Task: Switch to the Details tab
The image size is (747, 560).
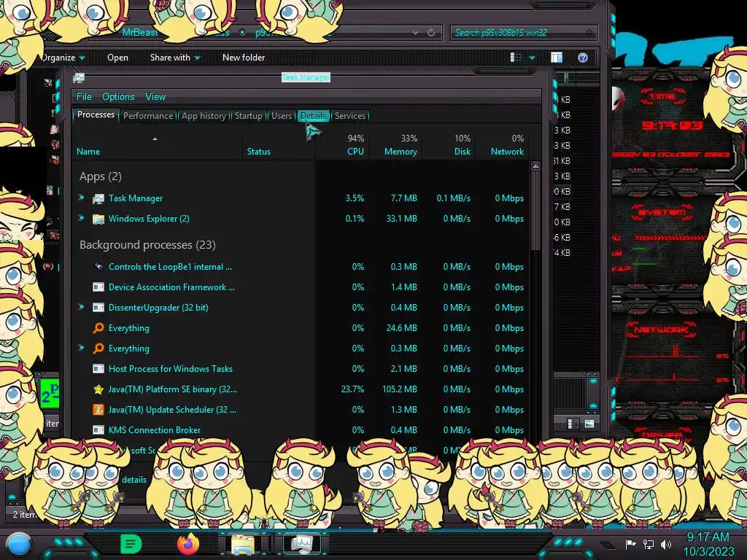Action: click(x=313, y=116)
